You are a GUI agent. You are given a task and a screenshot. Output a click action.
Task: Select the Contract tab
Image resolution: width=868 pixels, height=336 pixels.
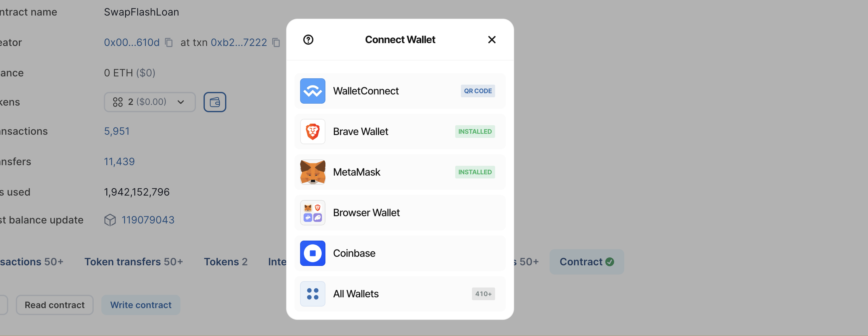[x=586, y=262]
